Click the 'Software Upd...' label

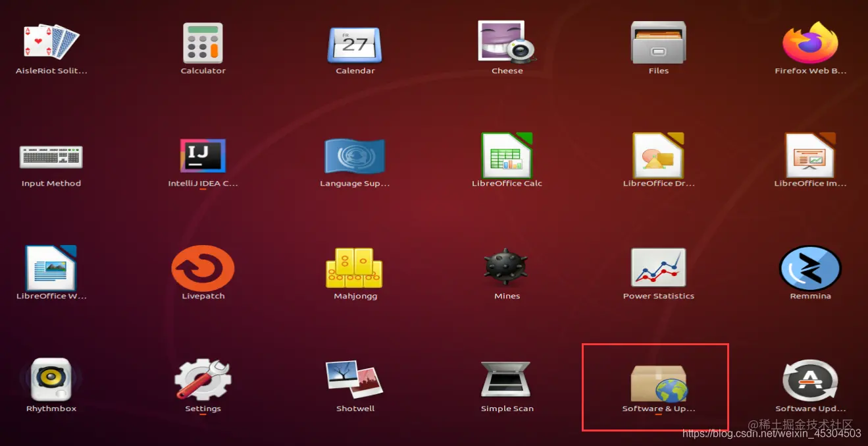click(x=810, y=409)
